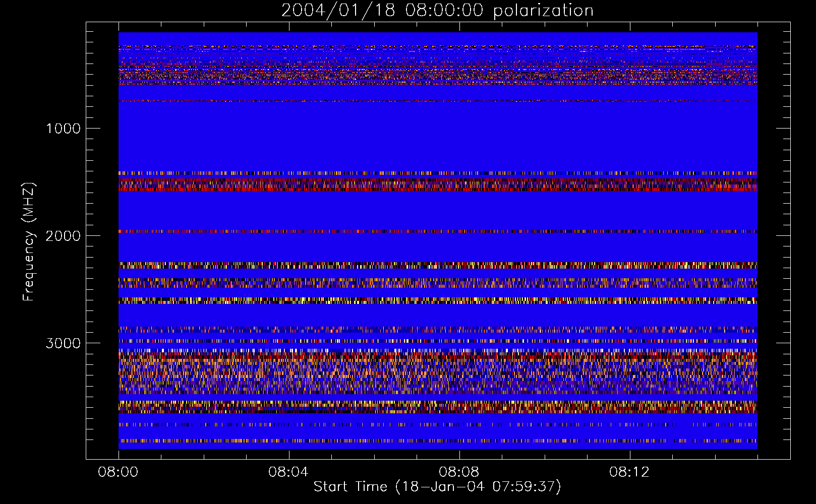Click the "08:04" time tick label

pos(288,472)
